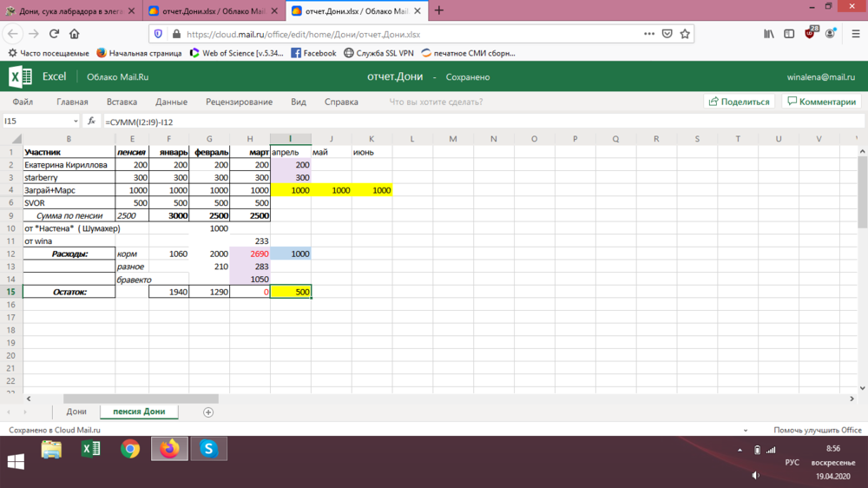Open the page actions three-dot menu

click(649, 34)
